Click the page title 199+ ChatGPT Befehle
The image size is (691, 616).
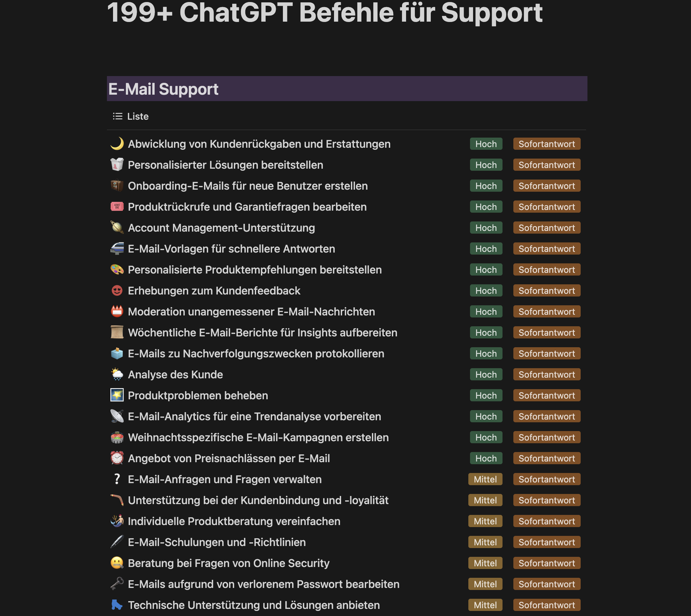click(325, 12)
